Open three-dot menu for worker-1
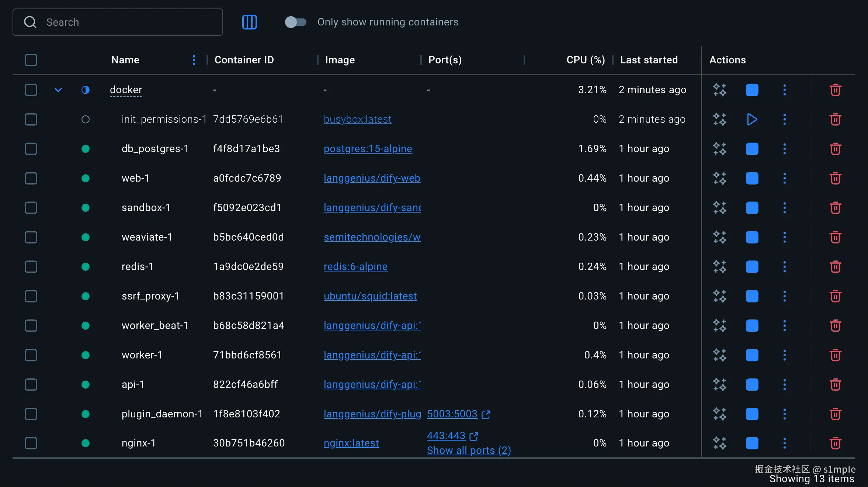This screenshot has height=487, width=868. (x=784, y=355)
